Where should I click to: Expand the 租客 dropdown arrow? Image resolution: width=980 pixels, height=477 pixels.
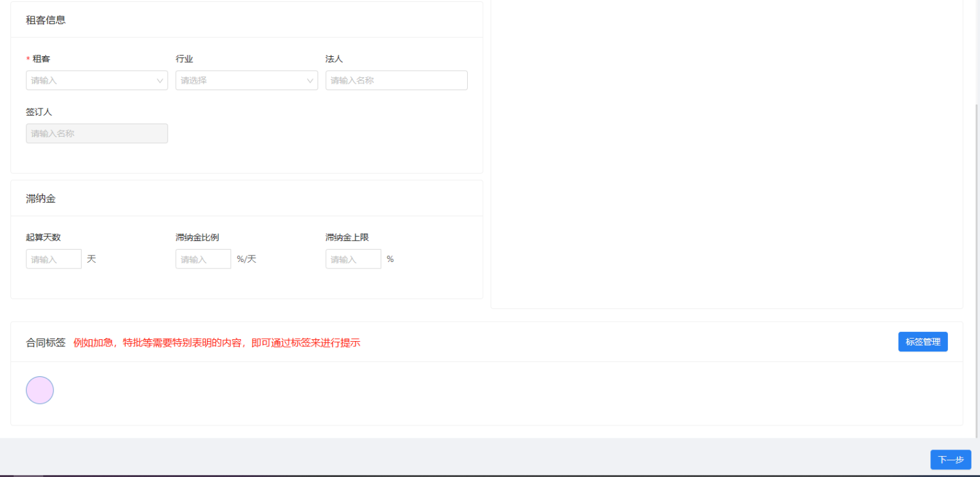160,81
